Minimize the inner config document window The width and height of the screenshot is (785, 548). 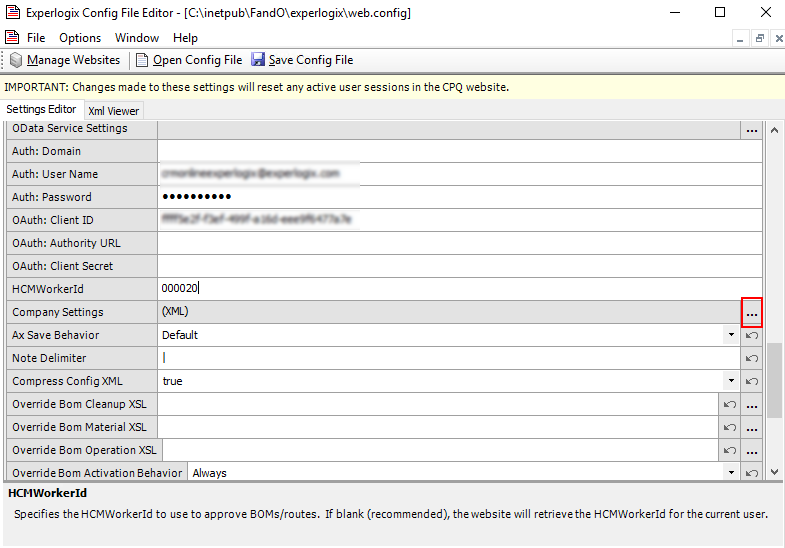coord(740,39)
